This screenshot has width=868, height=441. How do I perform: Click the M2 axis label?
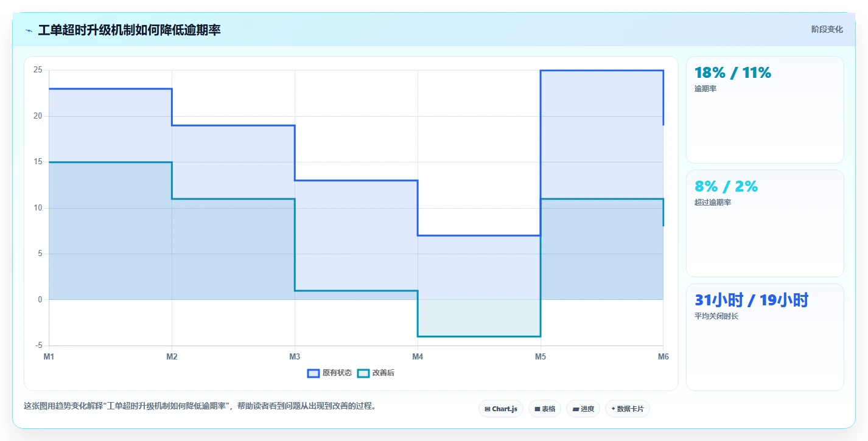point(172,357)
